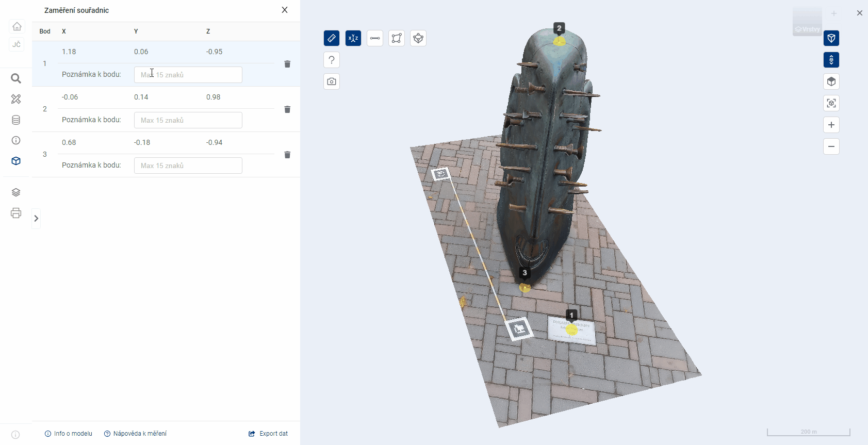This screenshot has height=445, width=868.
Task: Click note field for point 2
Action: coord(188,120)
